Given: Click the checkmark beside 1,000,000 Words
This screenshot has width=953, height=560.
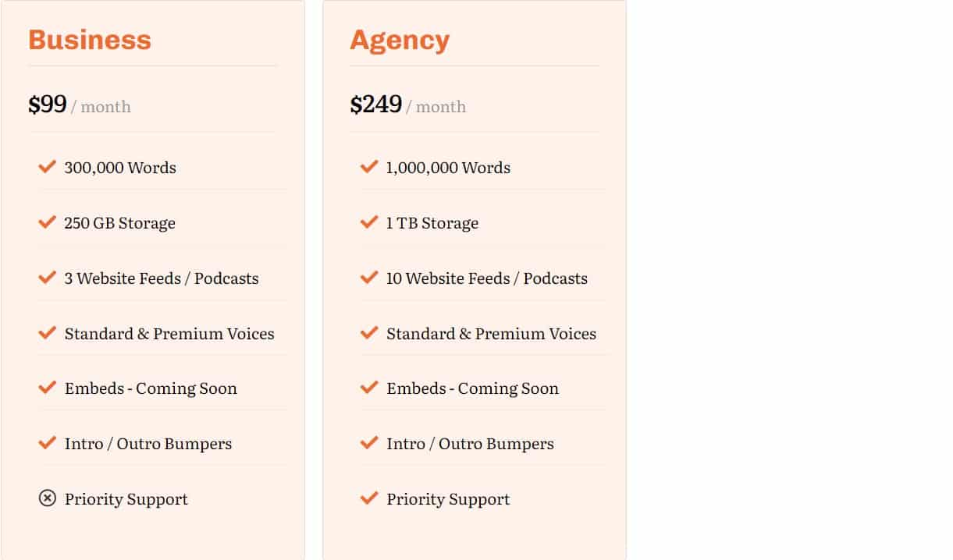Looking at the screenshot, I should (369, 167).
